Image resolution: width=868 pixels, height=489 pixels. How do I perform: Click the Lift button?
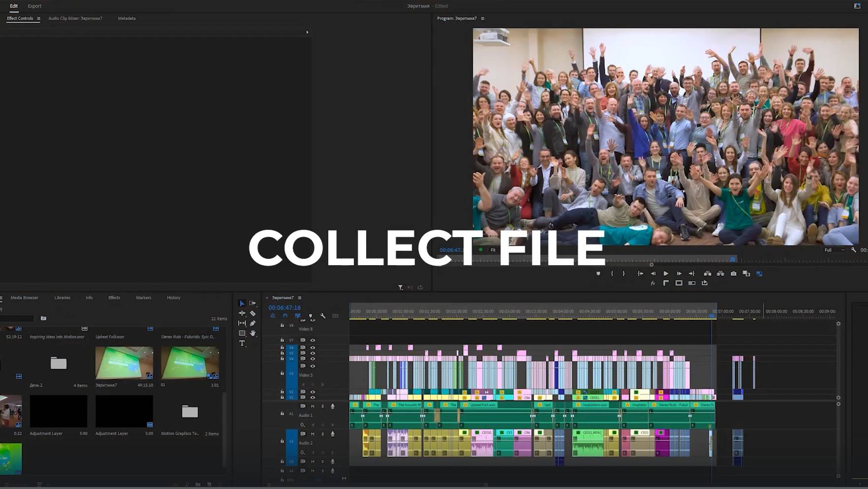(708, 274)
